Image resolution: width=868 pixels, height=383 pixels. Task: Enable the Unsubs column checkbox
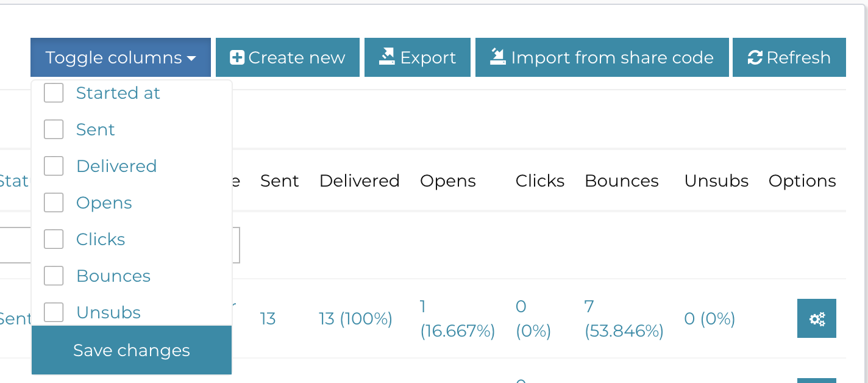click(54, 312)
